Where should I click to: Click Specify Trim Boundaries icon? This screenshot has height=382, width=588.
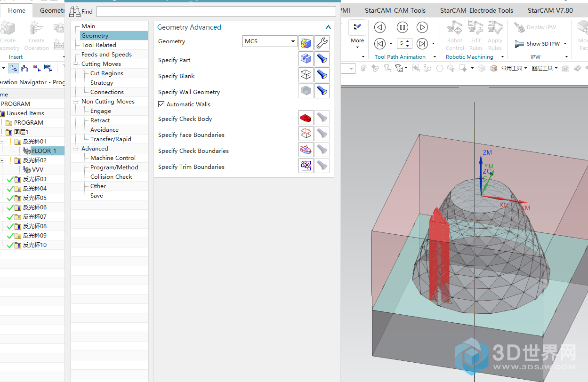pos(306,166)
